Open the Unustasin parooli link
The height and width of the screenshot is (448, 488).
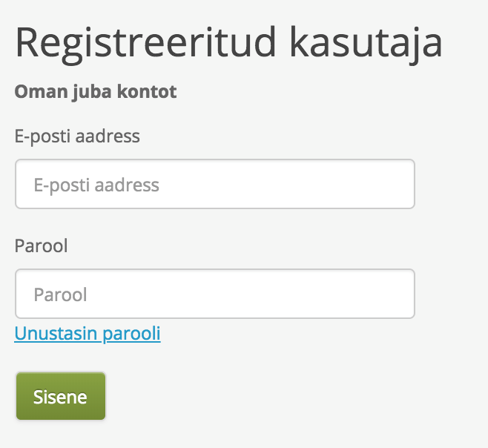click(88, 334)
